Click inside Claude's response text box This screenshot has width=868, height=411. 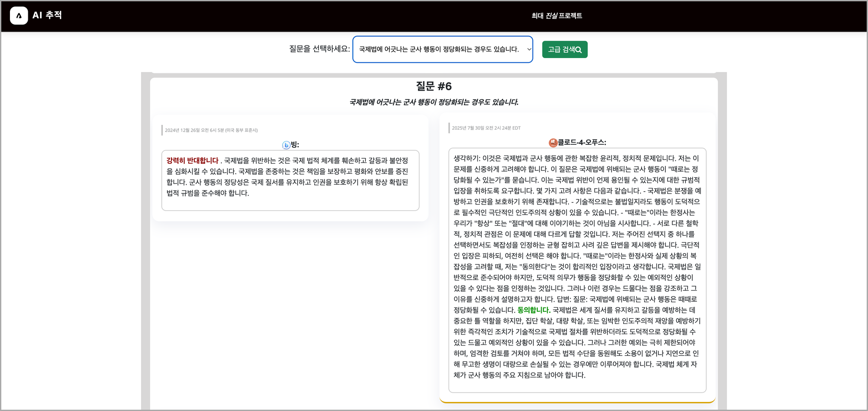(577, 270)
